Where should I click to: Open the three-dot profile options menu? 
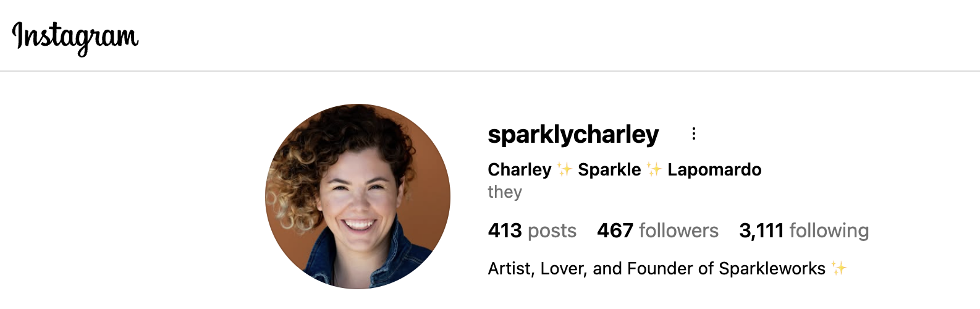694,133
